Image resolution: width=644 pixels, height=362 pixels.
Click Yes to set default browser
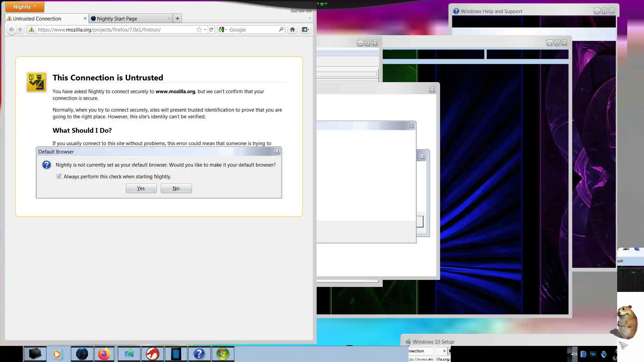coord(141,188)
